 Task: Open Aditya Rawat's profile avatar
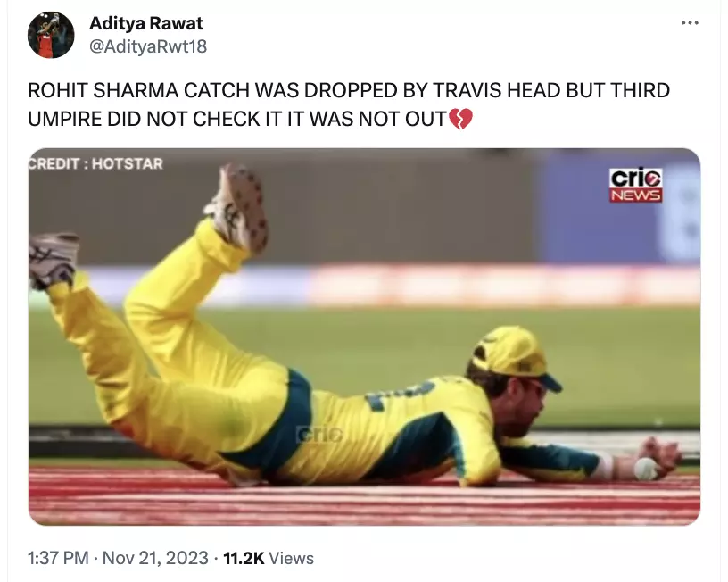click(x=51, y=35)
